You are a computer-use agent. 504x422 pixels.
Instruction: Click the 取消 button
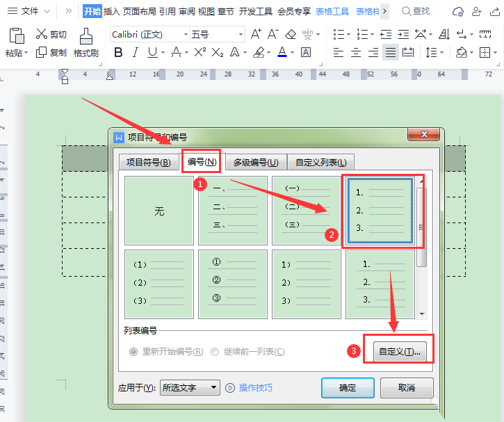(x=407, y=388)
